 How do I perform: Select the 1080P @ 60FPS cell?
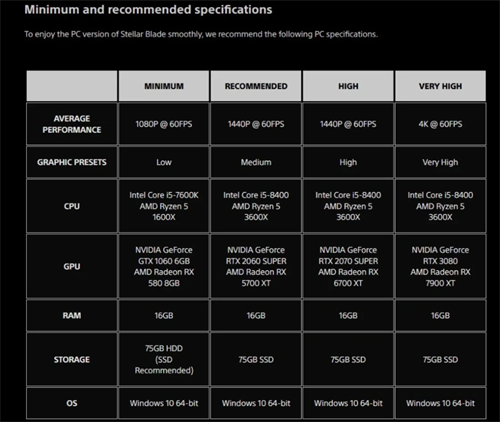pos(164,124)
